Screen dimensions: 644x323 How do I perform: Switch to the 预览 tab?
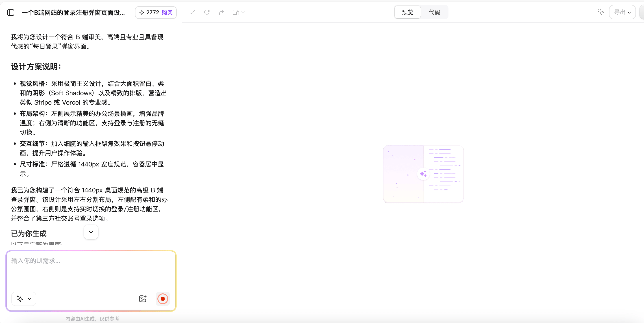pyautogui.click(x=407, y=12)
